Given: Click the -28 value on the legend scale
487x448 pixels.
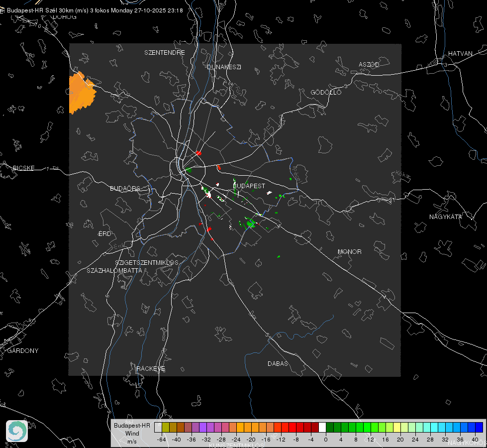Looking at the screenshot, I should 221,440.
